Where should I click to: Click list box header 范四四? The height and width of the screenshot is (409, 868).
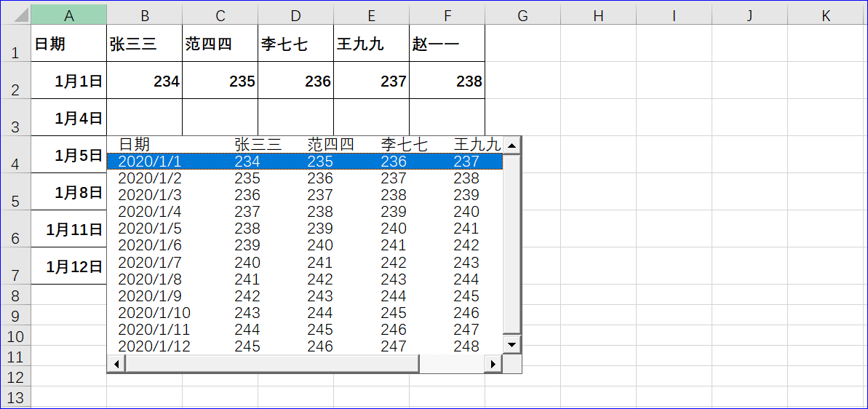pyautogui.click(x=331, y=145)
